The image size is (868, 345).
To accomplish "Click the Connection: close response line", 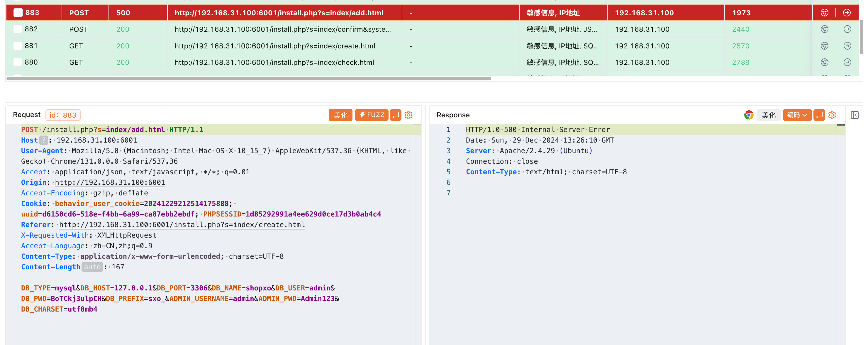I will (x=502, y=162).
